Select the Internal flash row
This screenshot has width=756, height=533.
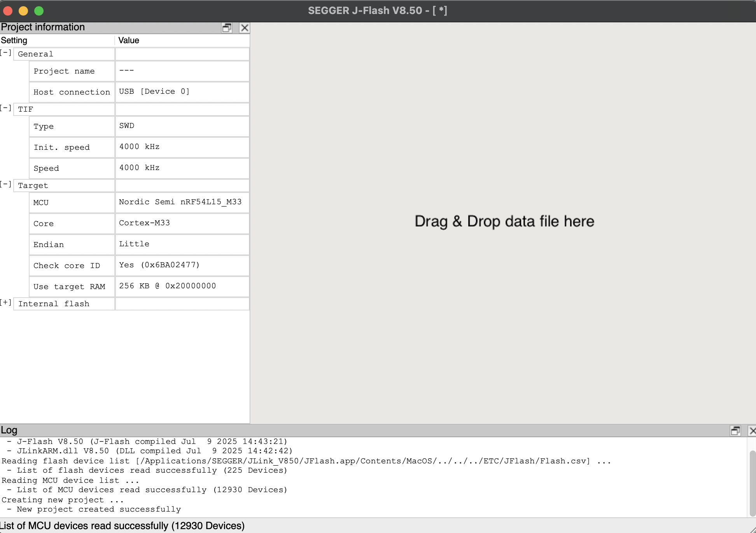click(x=64, y=304)
